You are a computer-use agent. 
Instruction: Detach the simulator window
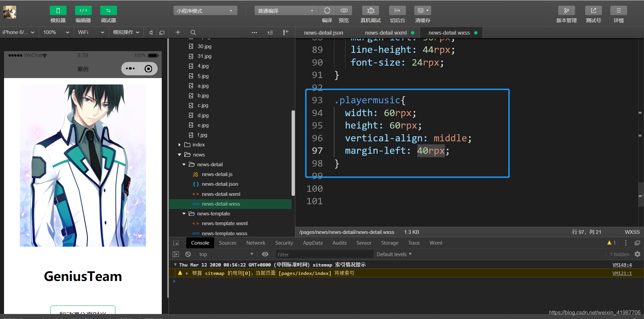click(162, 33)
